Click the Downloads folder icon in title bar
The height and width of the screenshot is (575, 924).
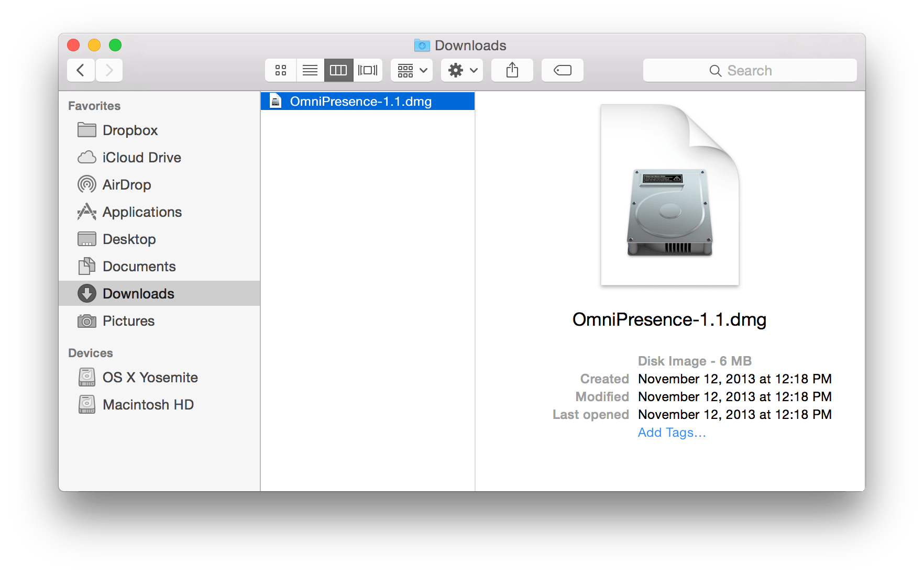(422, 46)
